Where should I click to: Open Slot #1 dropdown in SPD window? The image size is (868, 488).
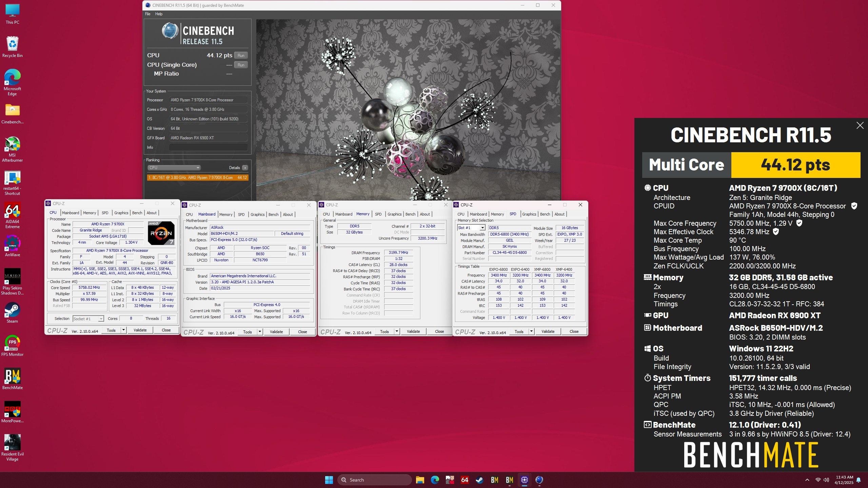[x=471, y=228]
